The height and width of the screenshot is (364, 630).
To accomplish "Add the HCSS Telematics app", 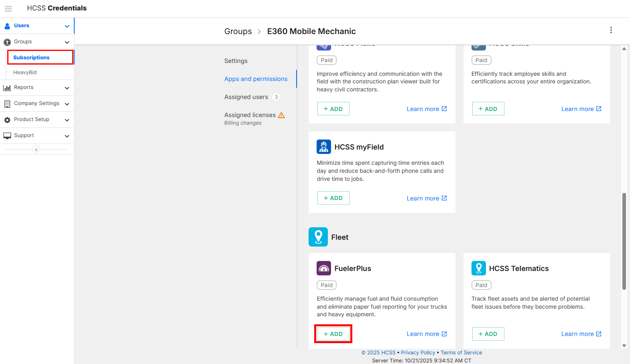I will [x=488, y=334].
